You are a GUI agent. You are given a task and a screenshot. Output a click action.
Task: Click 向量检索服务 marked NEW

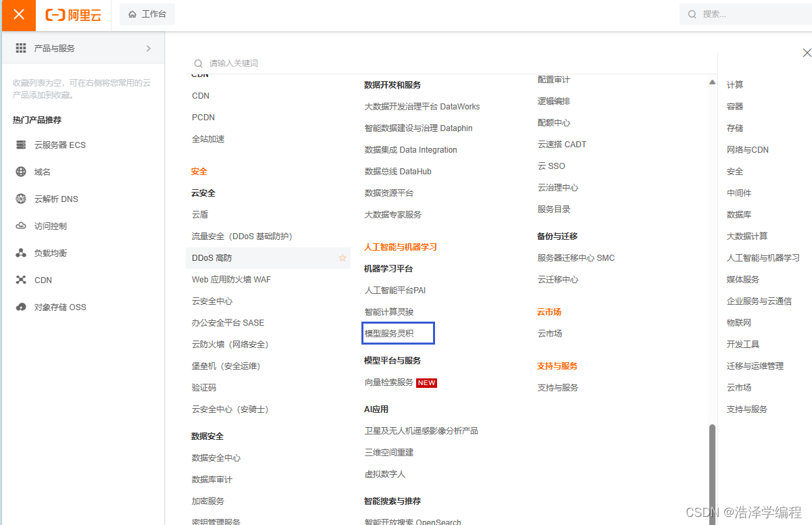pos(392,382)
